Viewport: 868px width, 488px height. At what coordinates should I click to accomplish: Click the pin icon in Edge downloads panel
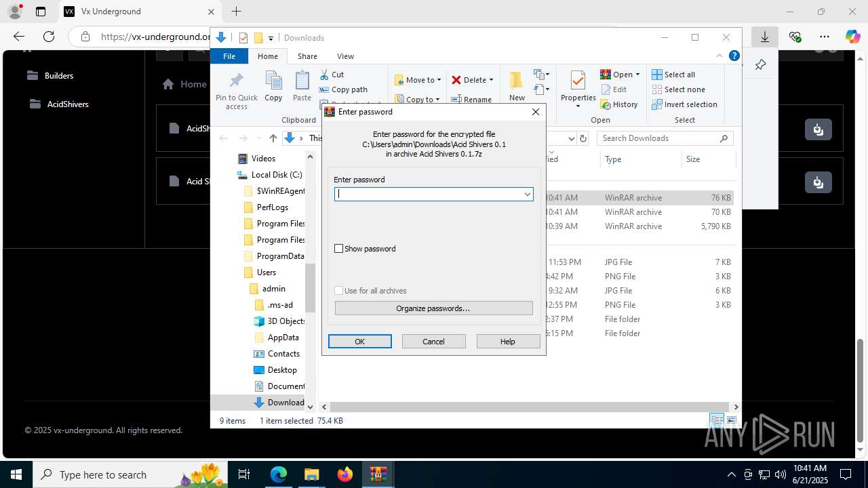tap(760, 65)
